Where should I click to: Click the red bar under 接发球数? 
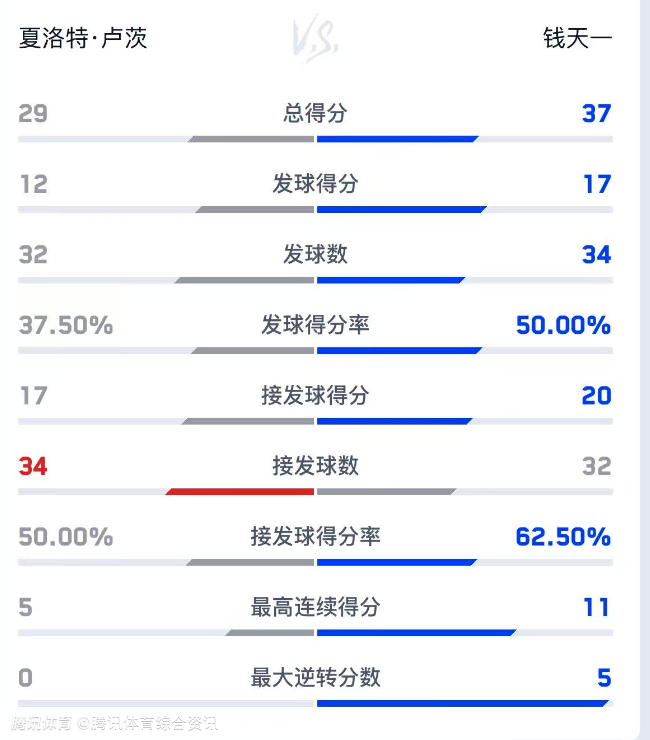241,492
